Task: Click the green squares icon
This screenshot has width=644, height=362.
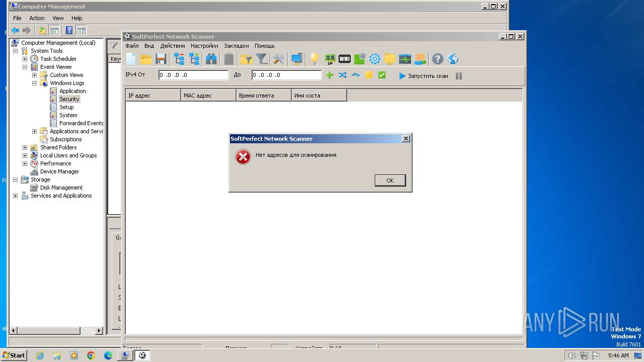Action: 359,59
